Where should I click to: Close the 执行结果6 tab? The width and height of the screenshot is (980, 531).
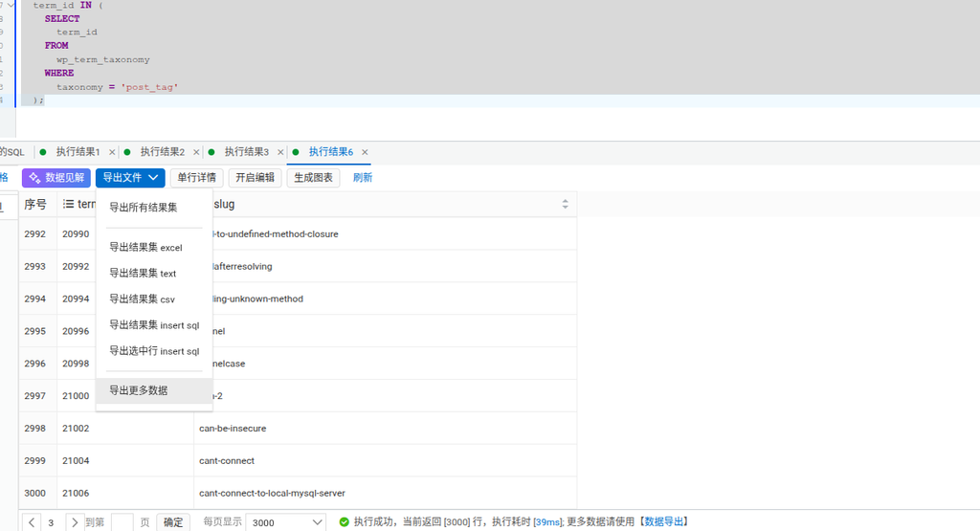[x=365, y=152]
